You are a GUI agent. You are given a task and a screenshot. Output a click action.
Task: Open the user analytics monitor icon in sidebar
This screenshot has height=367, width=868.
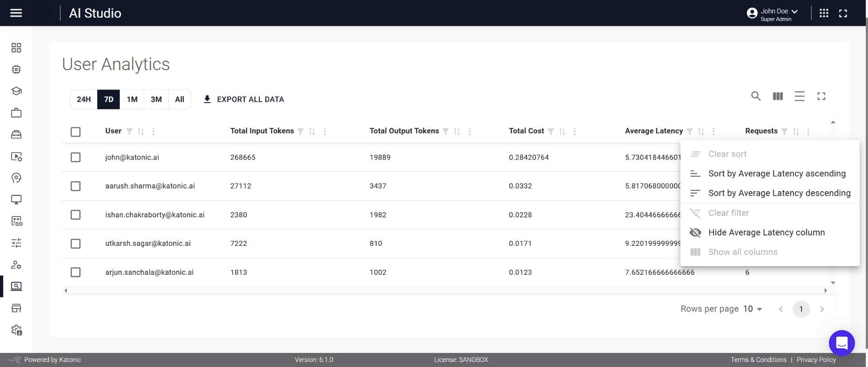click(16, 286)
